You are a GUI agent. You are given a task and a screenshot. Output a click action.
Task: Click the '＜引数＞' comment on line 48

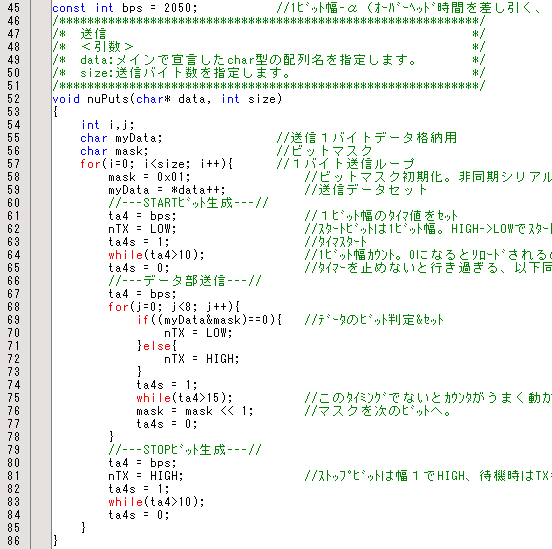click(107, 47)
